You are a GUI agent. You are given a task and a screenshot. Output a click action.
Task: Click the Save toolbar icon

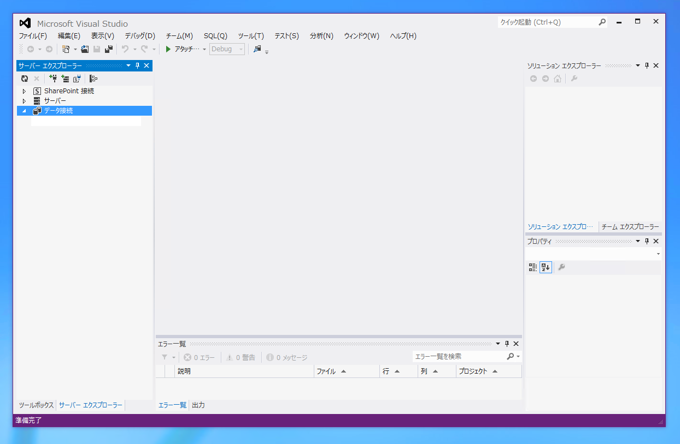point(97,49)
